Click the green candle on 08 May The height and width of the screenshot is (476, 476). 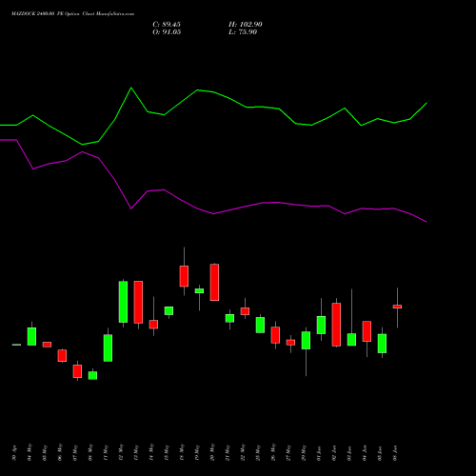(x=92, y=375)
